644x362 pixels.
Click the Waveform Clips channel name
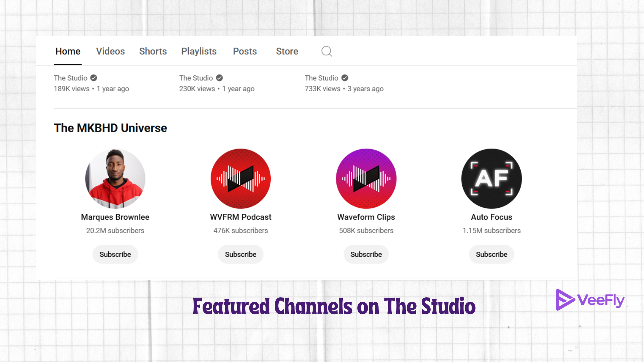pyautogui.click(x=366, y=217)
